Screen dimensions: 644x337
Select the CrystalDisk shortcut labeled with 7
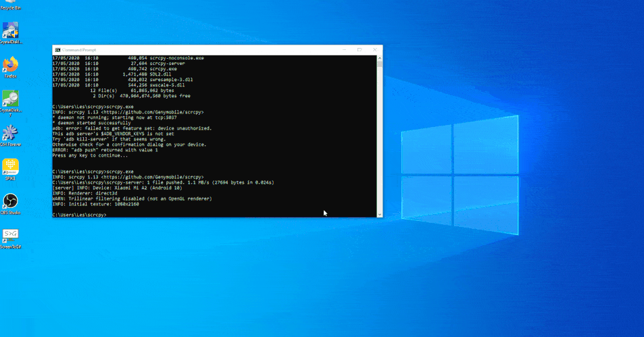pyautogui.click(x=10, y=104)
